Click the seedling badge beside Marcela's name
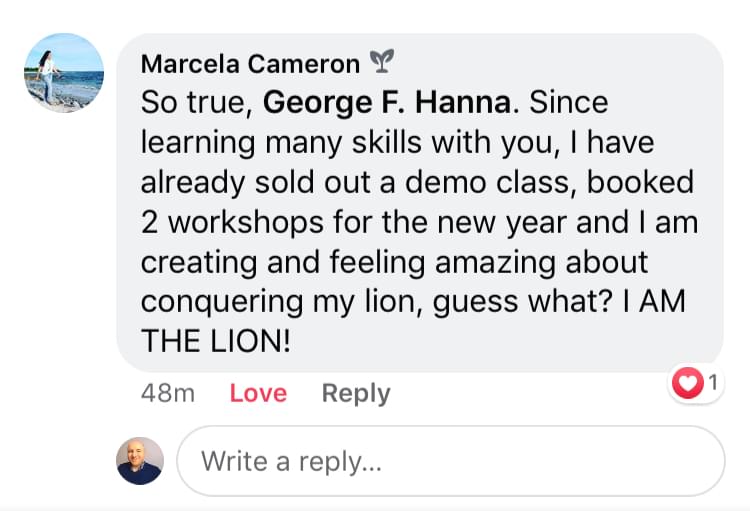This screenshot has height=511, width=750. 382,63
